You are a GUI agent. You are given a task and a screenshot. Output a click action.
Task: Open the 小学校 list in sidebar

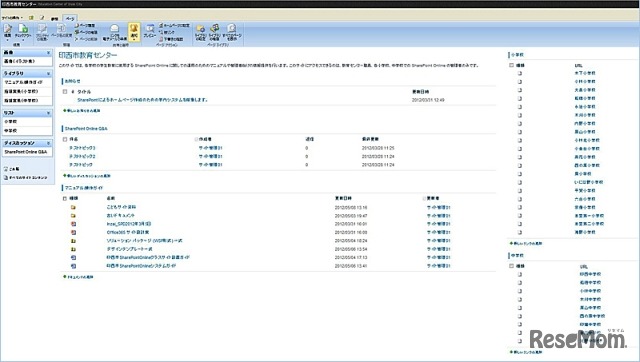click(11, 122)
